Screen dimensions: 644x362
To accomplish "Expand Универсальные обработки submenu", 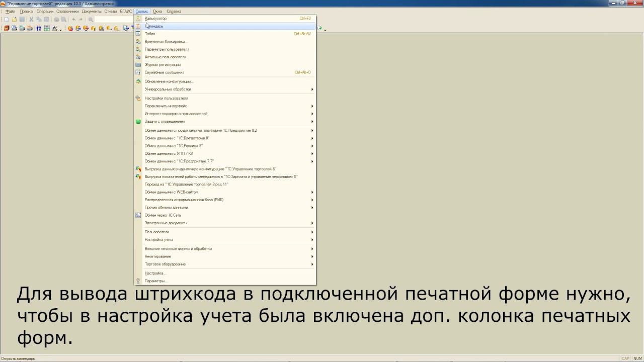I will 225,89.
